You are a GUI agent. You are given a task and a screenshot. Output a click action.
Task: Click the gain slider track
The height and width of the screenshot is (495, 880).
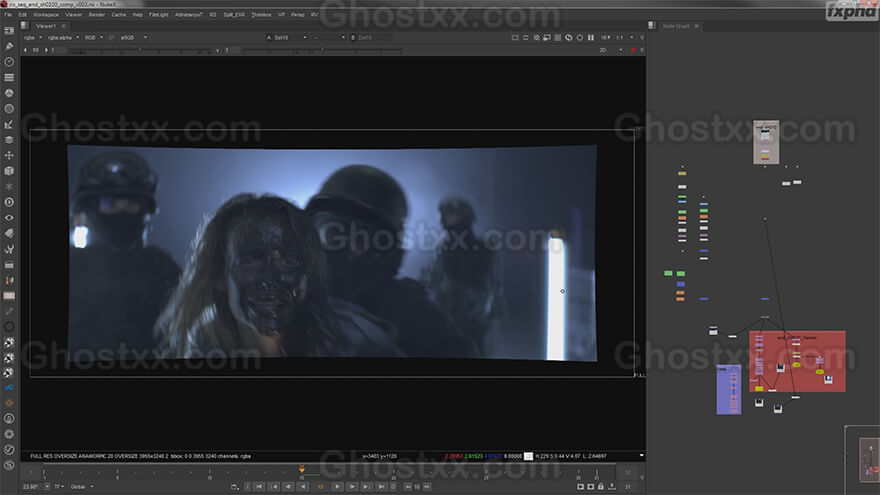point(140,51)
